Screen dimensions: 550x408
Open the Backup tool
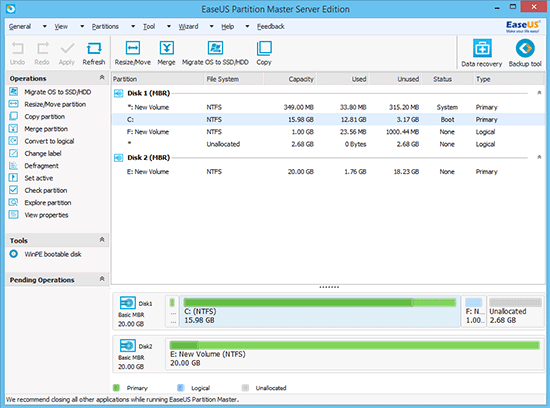tap(525, 53)
